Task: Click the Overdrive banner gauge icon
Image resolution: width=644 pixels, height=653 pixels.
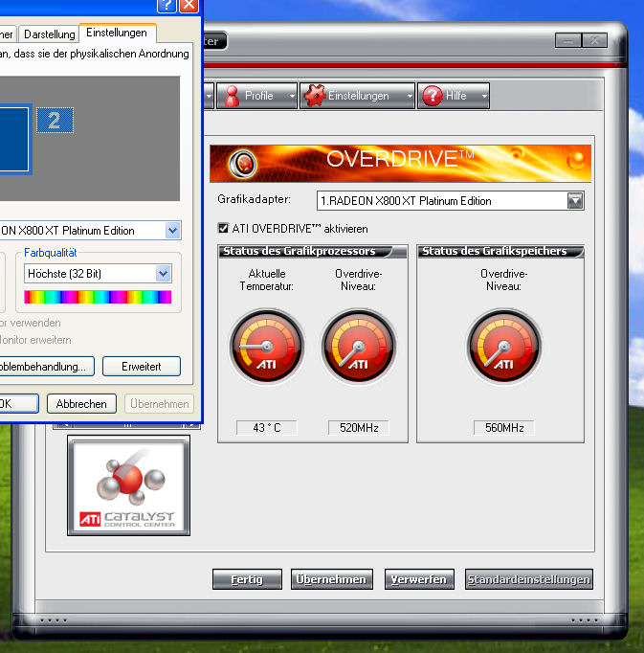Action: (x=243, y=164)
